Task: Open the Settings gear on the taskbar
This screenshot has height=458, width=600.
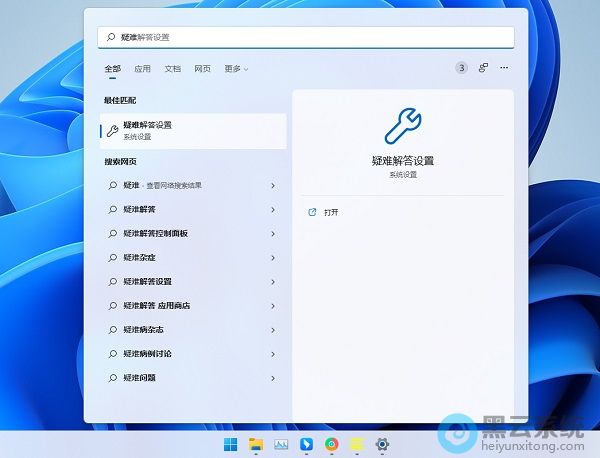Action: coord(381,444)
